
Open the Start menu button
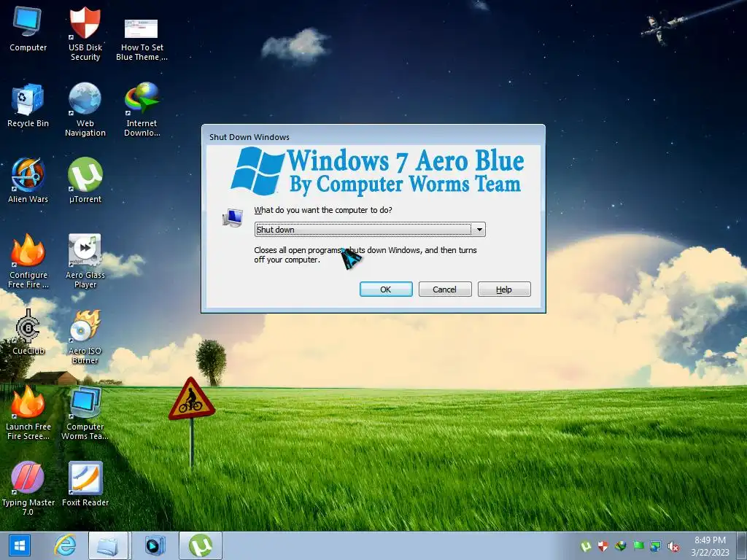[x=19, y=545]
